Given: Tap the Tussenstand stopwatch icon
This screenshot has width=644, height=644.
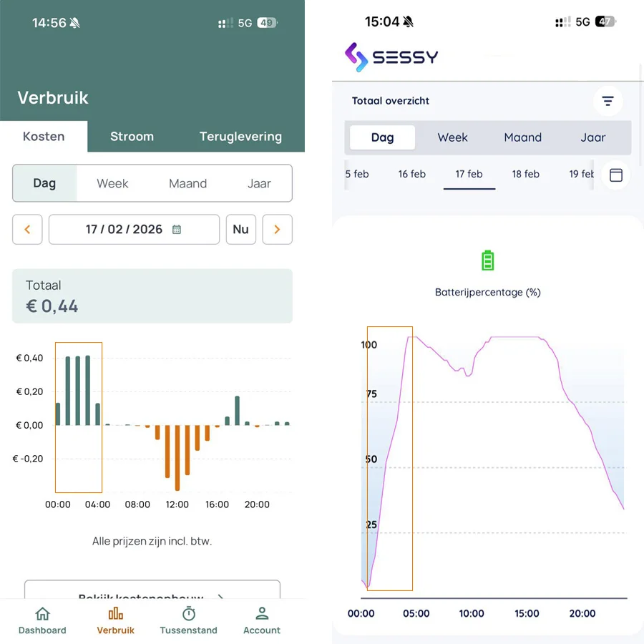Looking at the screenshot, I should (x=188, y=614).
